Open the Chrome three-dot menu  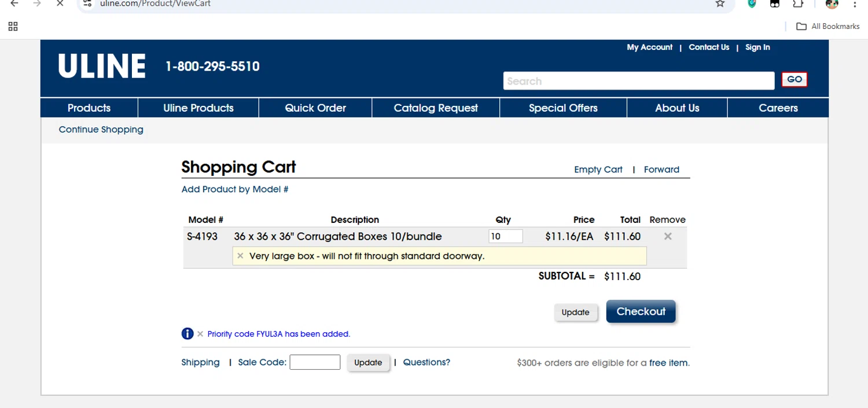pos(855,3)
